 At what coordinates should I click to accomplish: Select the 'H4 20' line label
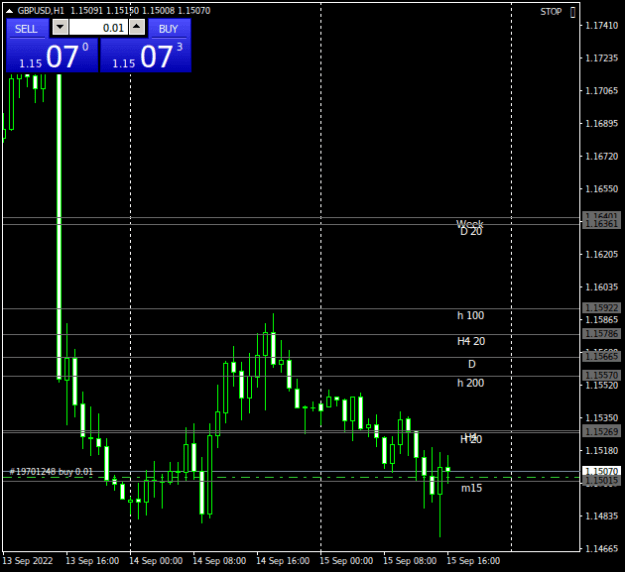pyautogui.click(x=471, y=341)
